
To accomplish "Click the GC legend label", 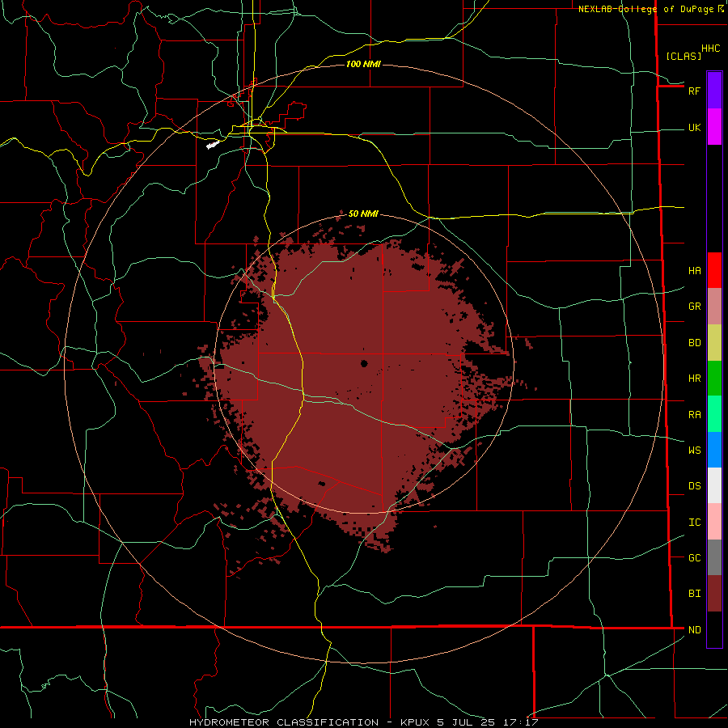I will tap(694, 558).
